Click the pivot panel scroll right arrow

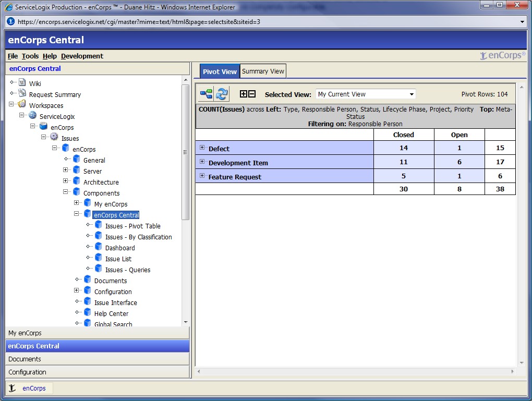[512, 371]
